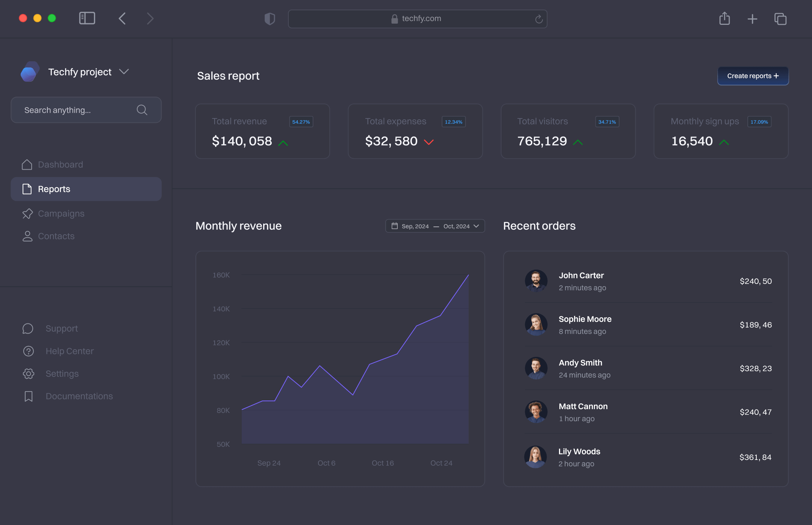Open Help Center link
Image resolution: width=812 pixels, height=525 pixels.
[70, 351]
